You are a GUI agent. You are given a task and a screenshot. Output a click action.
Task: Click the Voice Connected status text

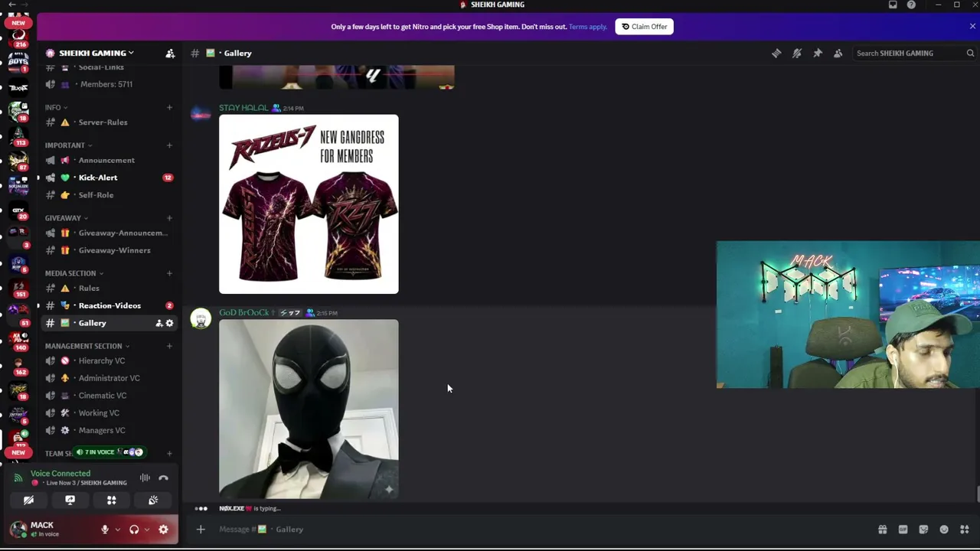point(60,474)
